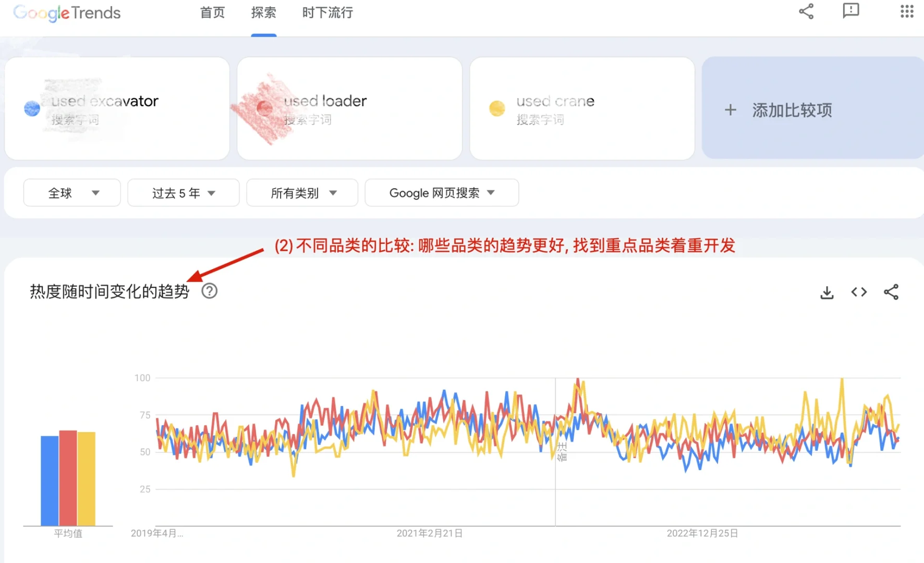Switch to the 时下流行 tab

pyautogui.click(x=327, y=13)
